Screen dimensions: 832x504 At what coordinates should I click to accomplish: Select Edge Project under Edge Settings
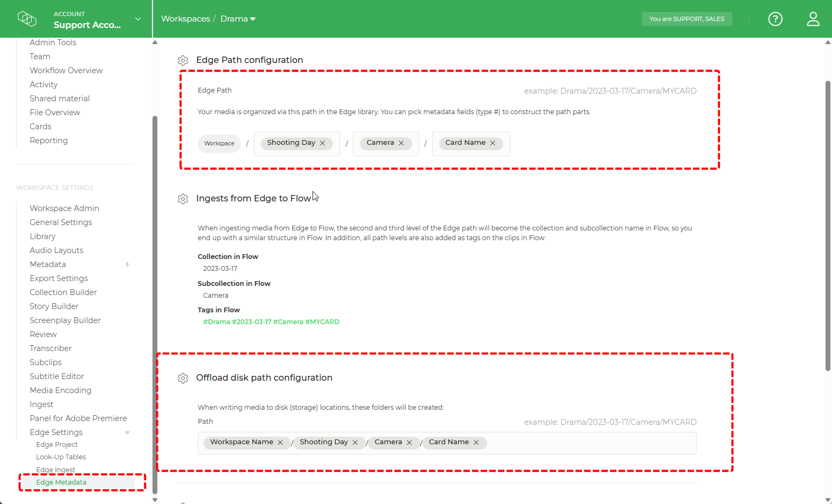click(57, 444)
